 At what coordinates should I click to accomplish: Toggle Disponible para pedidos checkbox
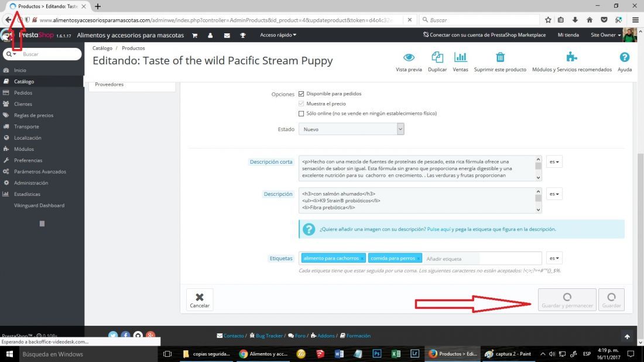[x=301, y=94]
